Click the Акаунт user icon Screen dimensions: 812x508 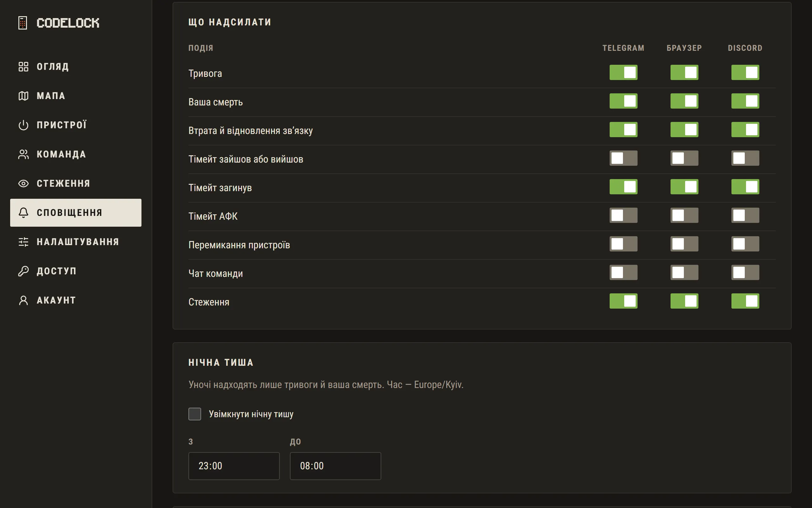pos(23,300)
